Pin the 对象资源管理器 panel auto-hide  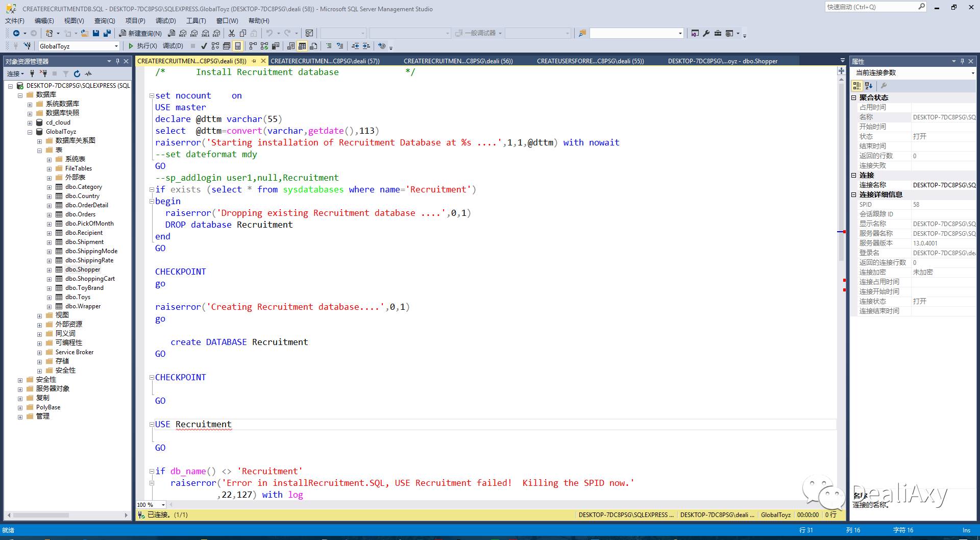pos(117,61)
